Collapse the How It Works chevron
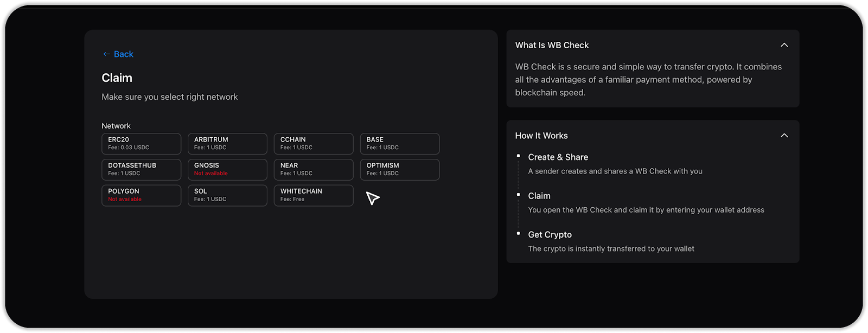This screenshot has width=868, height=333. click(784, 136)
